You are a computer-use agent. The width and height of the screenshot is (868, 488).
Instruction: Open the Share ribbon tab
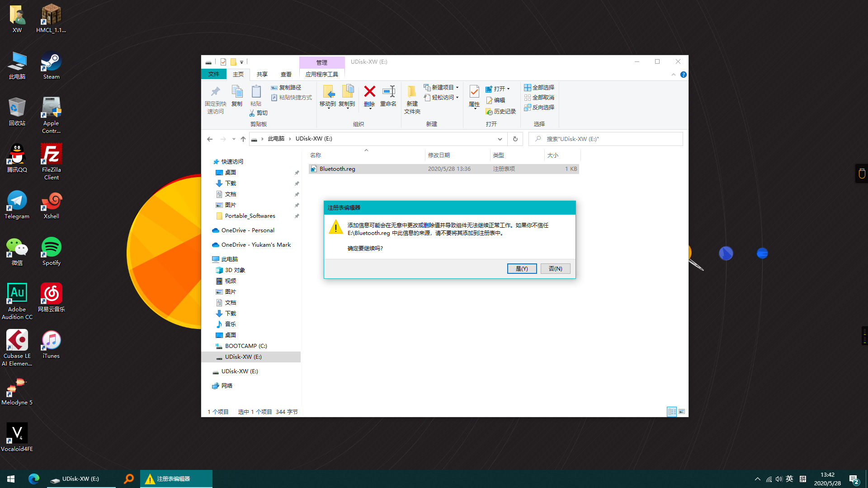click(x=262, y=75)
